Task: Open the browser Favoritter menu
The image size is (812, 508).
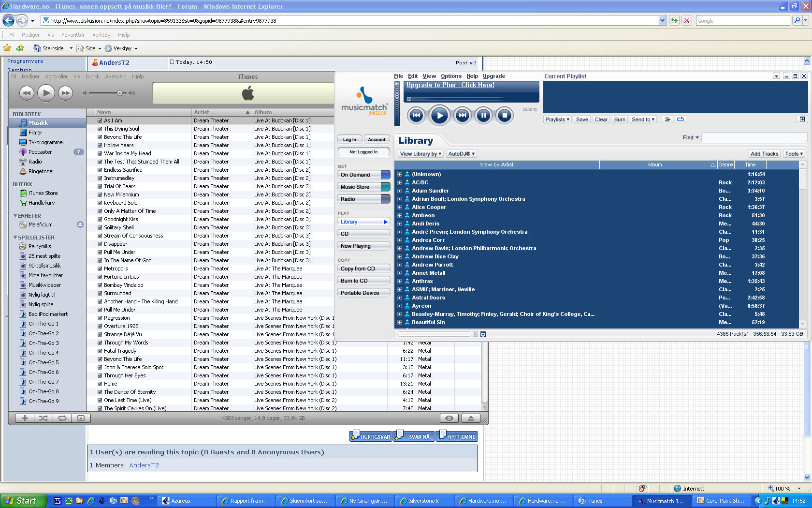Action: (73, 35)
